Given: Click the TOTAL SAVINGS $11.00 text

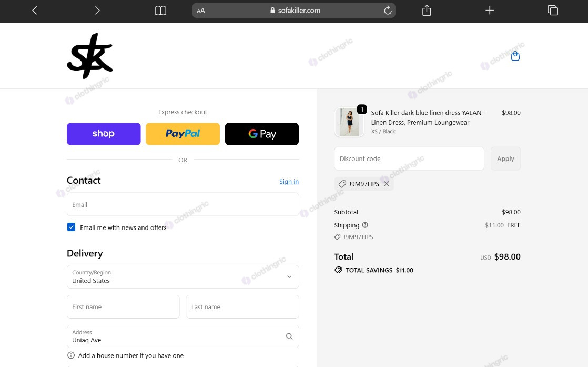Looking at the screenshot, I should (x=379, y=270).
